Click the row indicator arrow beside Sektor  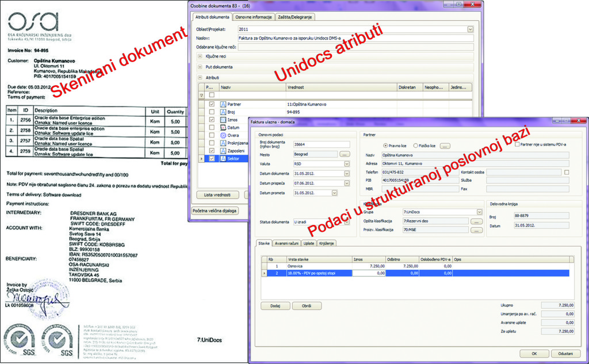202,159
